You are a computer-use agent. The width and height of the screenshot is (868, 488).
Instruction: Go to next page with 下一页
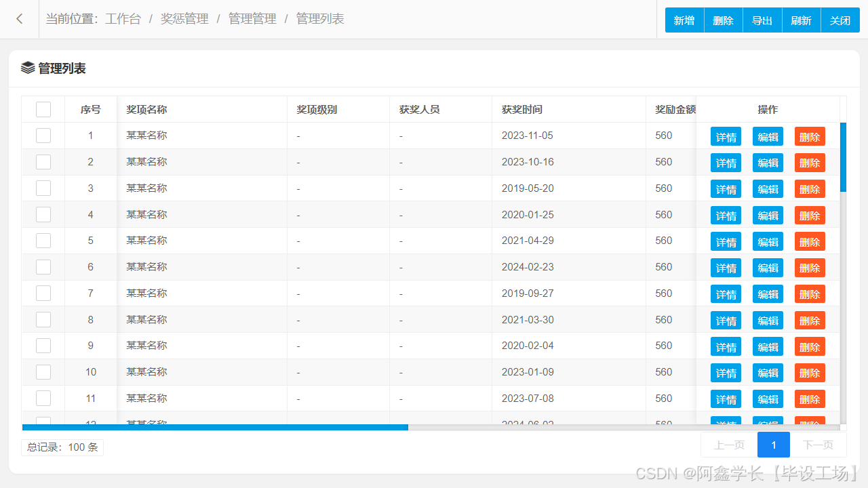(818, 445)
